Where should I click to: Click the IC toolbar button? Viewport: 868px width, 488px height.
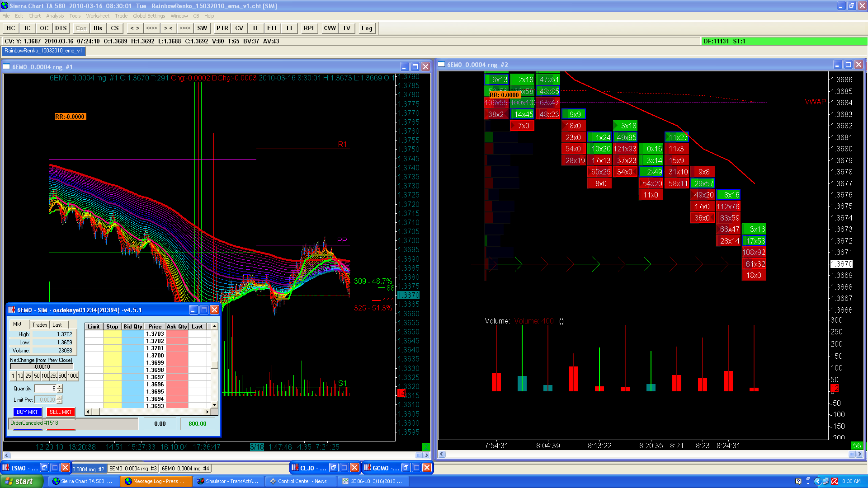27,28
